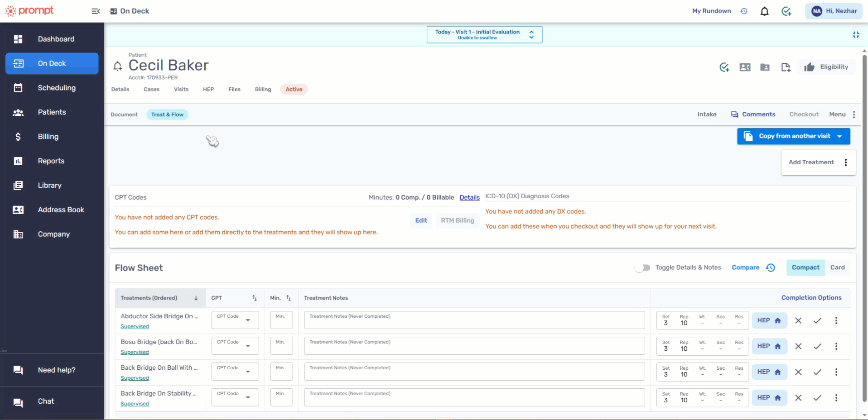Toggle Details & Notes switch
868x420 pixels.
click(x=642, y=268)
